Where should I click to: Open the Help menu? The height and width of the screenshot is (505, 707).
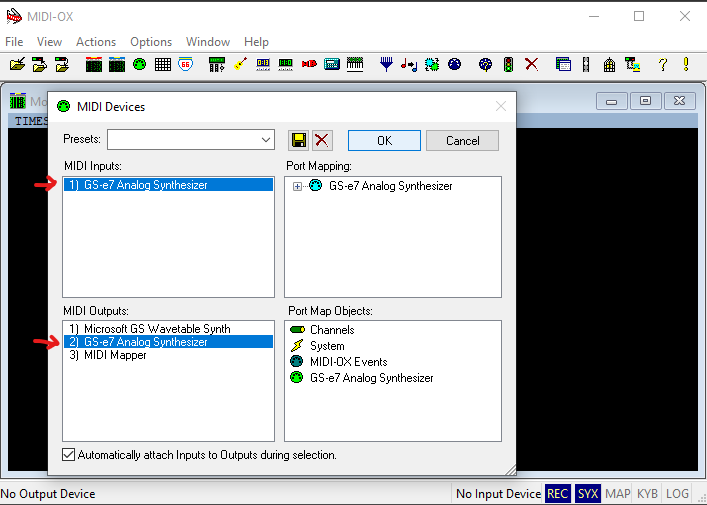(256, 42)
